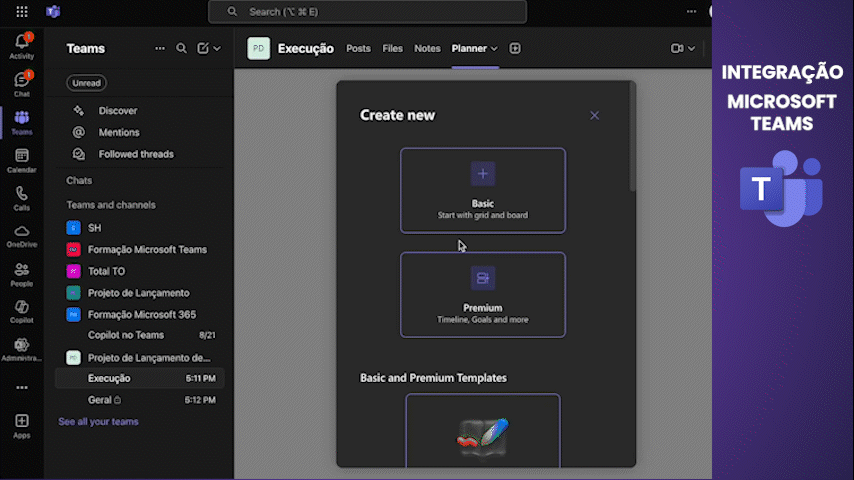Choose the Basic plan option
The width and height of the screenshot is (854, 480).
coord(483,190)
